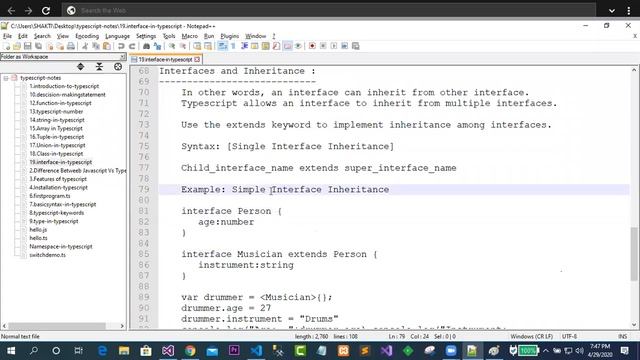Select hello.ts in the file tree
640x360 pixels.
pos(38,238)
